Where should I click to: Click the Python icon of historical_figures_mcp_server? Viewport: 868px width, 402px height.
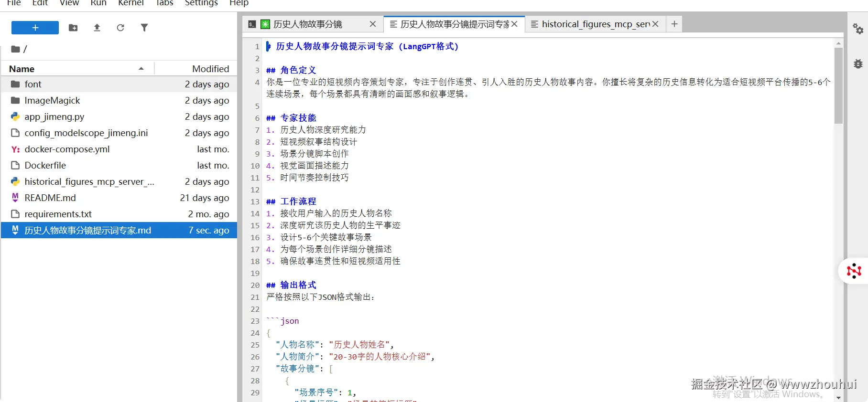click(x=15, y=181)
